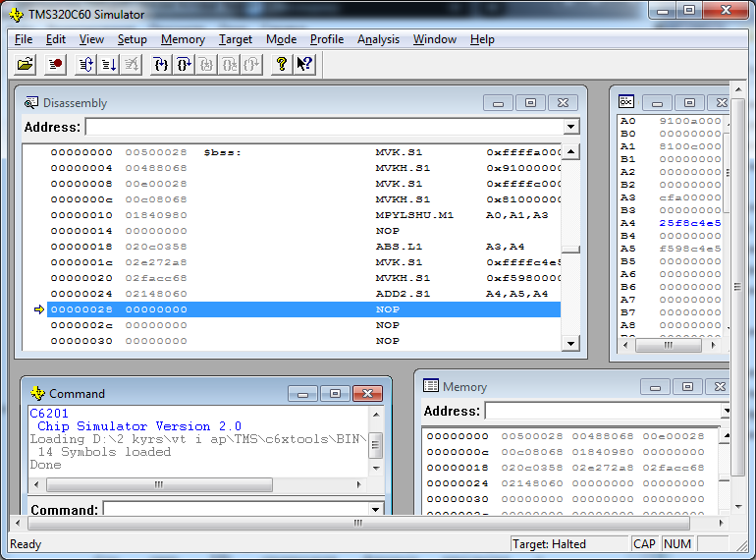This screenshot has width=756, height=560.
Task: Click the yellow program counter arrow
Action: tap(39, 309)
